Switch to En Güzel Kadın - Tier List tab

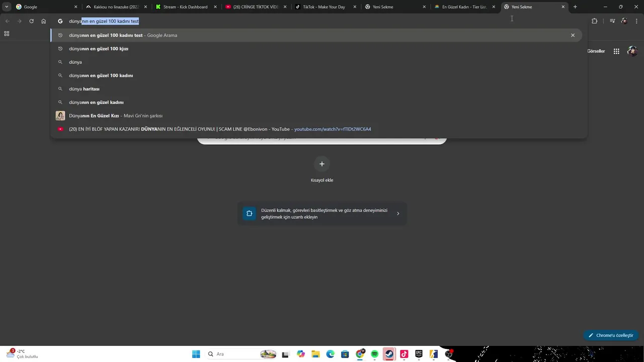[x=464, y=7]
